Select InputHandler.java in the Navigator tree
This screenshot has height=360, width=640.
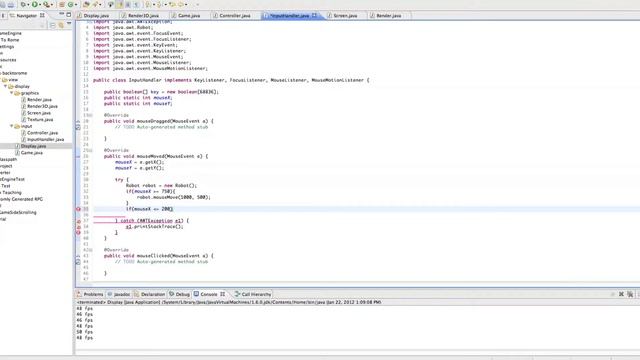click(45, 139)
